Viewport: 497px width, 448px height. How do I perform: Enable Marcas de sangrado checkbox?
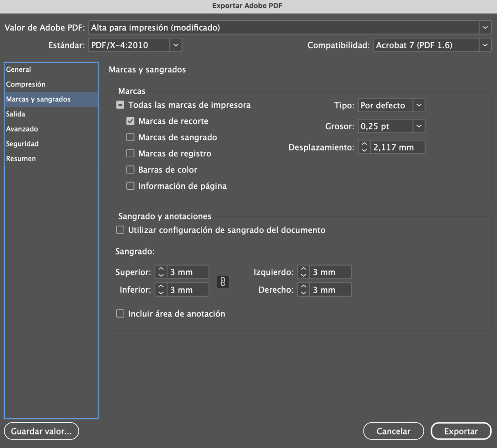point(130,137)
